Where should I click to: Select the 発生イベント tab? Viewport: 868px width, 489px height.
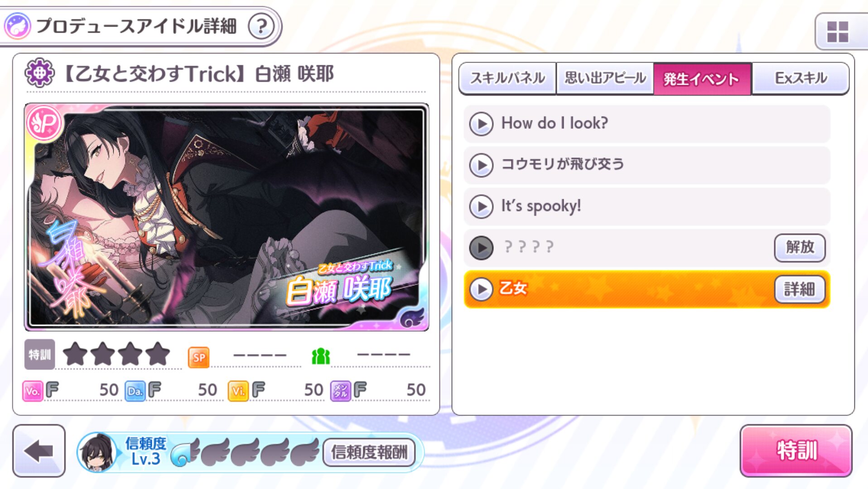click(x=702, y=78)
